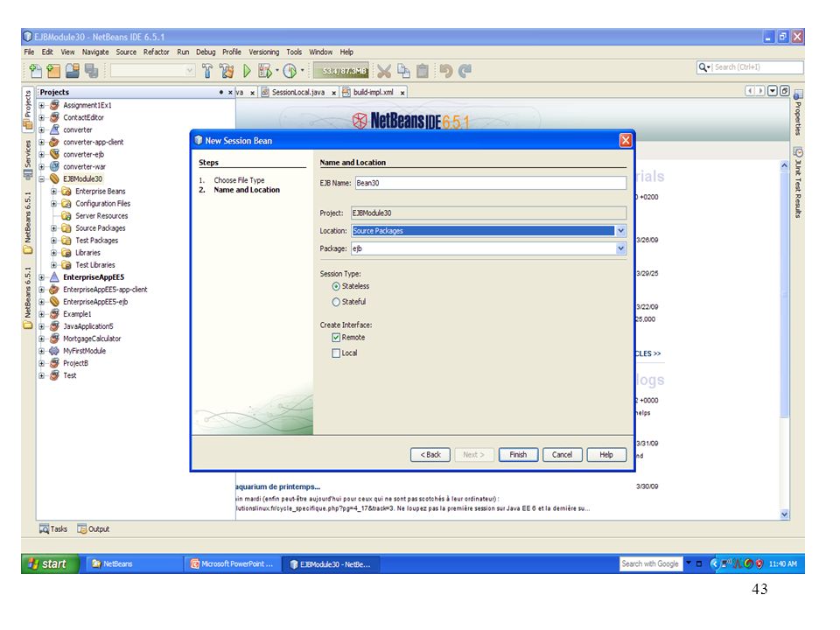Image resolution: width=840 pixels, height=630 pixels.
Task: Expand the Enterprise Beans node
Action: click(53, 192)
